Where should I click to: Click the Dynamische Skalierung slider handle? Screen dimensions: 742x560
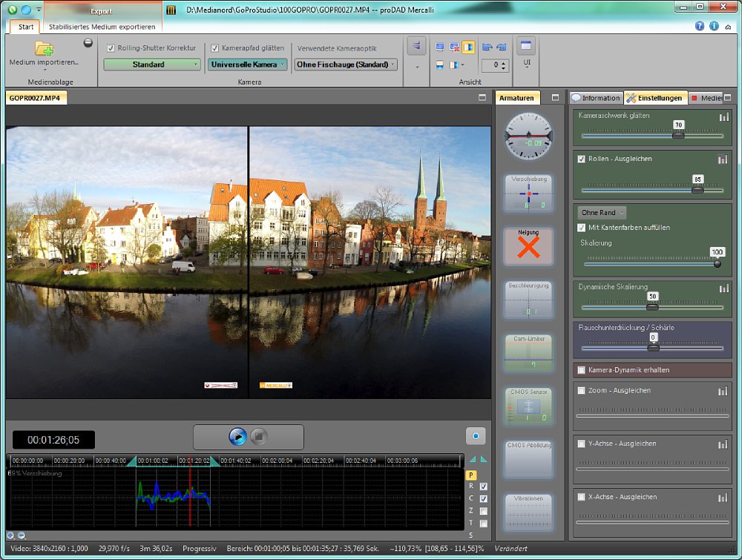(652, 306)
